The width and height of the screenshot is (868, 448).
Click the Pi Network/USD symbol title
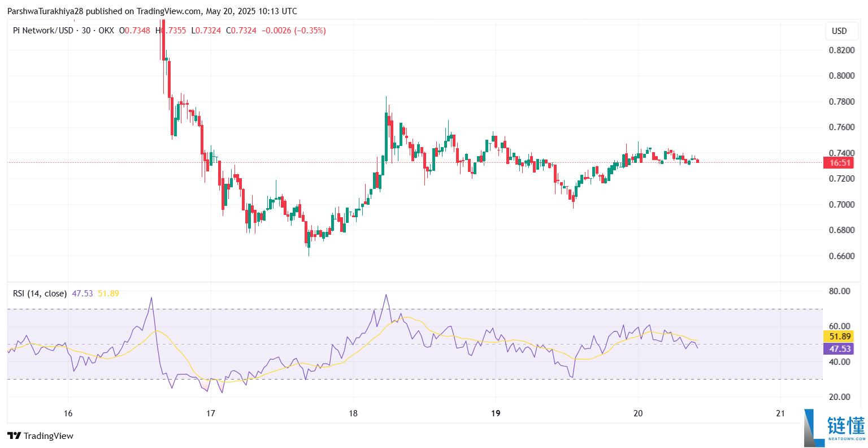pyautogui.click(x=43, y=31)
